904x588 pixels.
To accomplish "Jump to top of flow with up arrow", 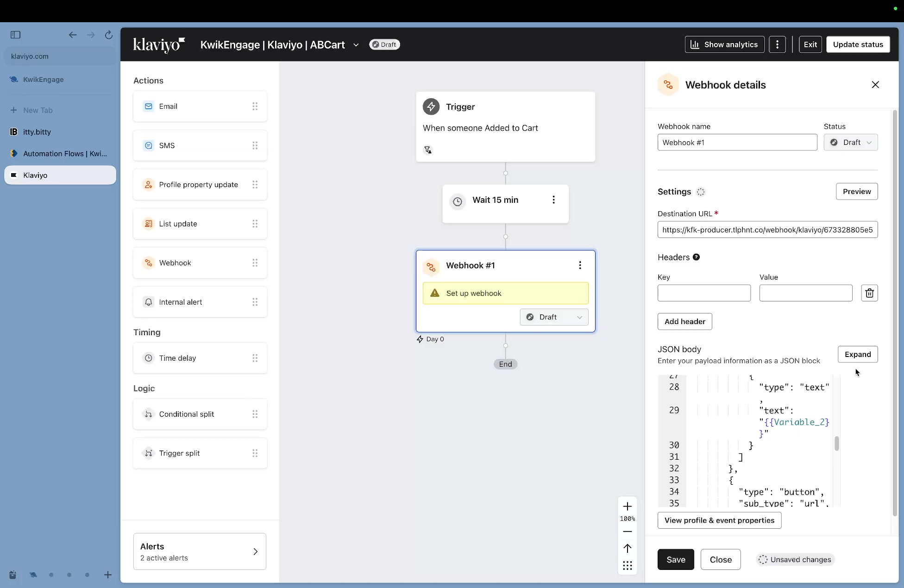I will (x=628, y=549).
